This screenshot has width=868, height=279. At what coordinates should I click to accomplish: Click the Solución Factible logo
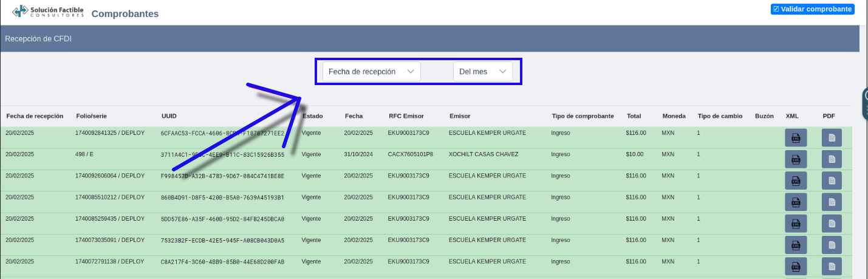point(47,12)
